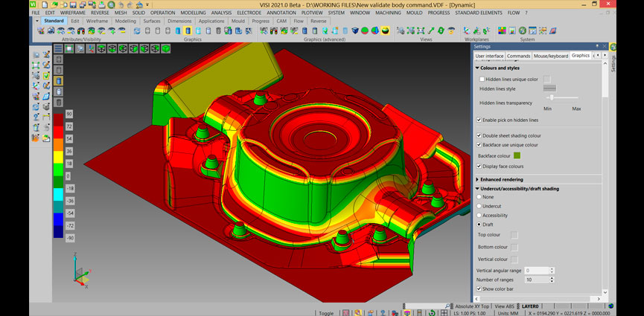
Task: Expand the Enhanced rendering section
Action: 478,179
